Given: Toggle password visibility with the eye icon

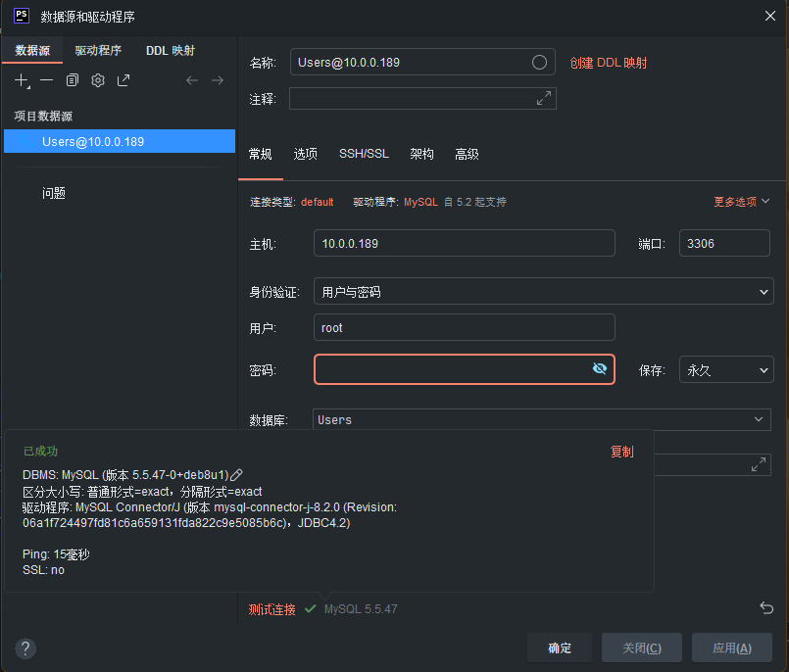Looking at the screenshot, I should (600, 369).
